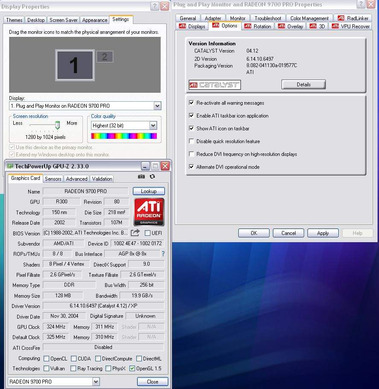
Task: Click the Memory Size 128 MB field
Action: 63,295
